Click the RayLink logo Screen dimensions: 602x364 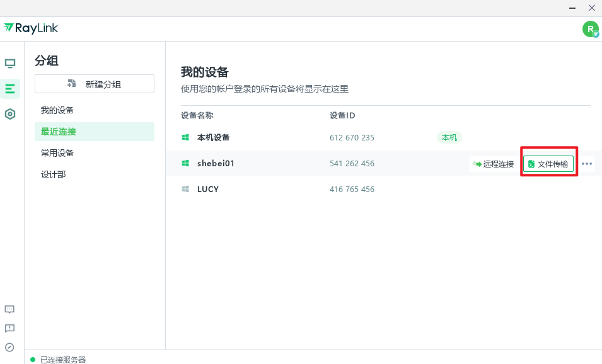click(31, 28)
